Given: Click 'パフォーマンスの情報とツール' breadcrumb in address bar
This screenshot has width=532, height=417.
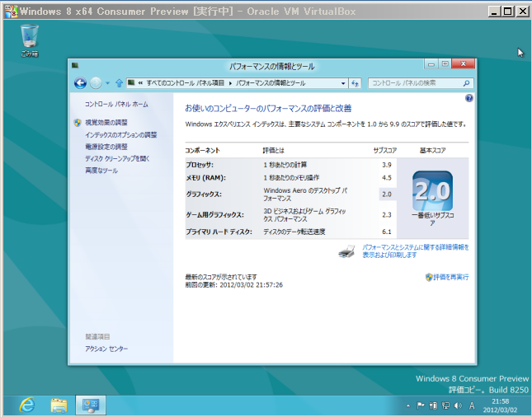Looking at the screenshot, I should pos(271,83).
